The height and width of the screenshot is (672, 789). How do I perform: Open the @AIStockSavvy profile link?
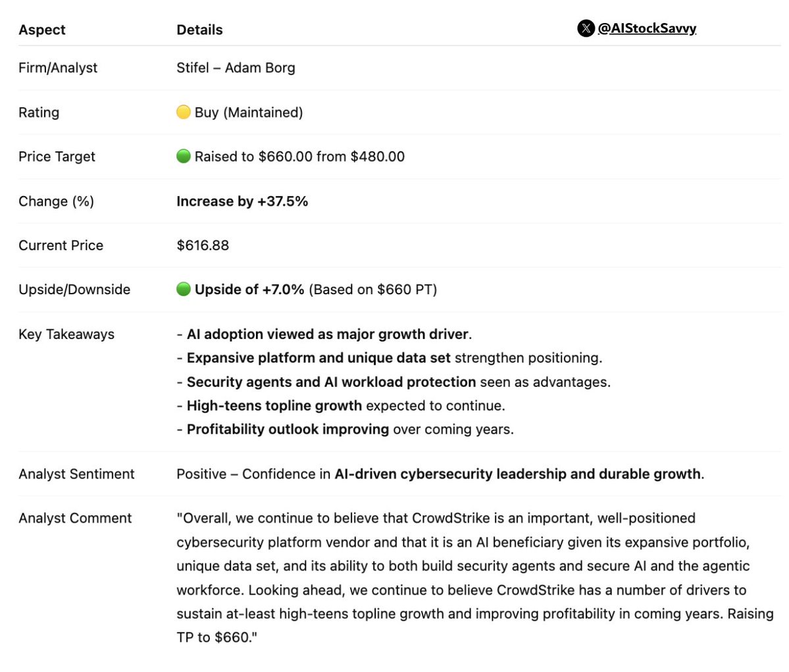pos(647,28)
